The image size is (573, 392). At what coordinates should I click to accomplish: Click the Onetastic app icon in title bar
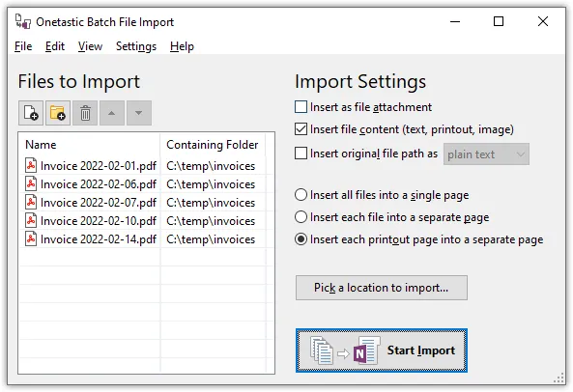(22, 21)
